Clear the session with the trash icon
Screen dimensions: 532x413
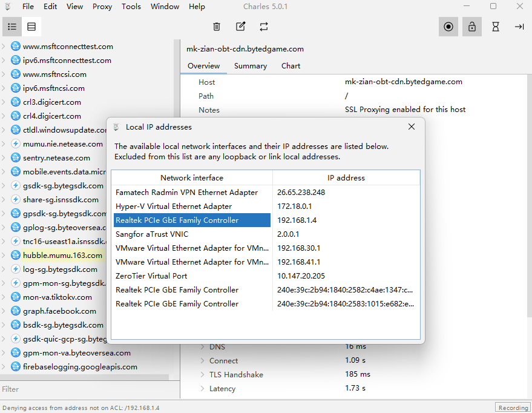[217, 27]
